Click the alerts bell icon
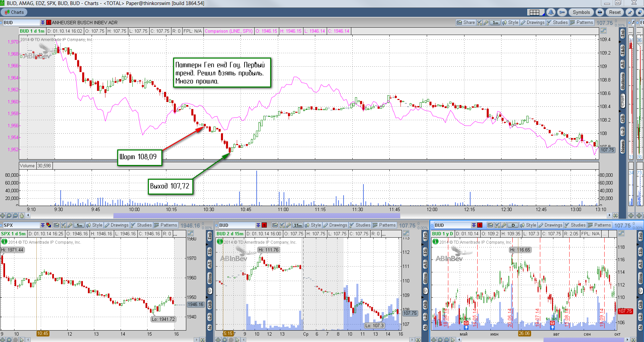644x342 pixels. tap(551, 12)
